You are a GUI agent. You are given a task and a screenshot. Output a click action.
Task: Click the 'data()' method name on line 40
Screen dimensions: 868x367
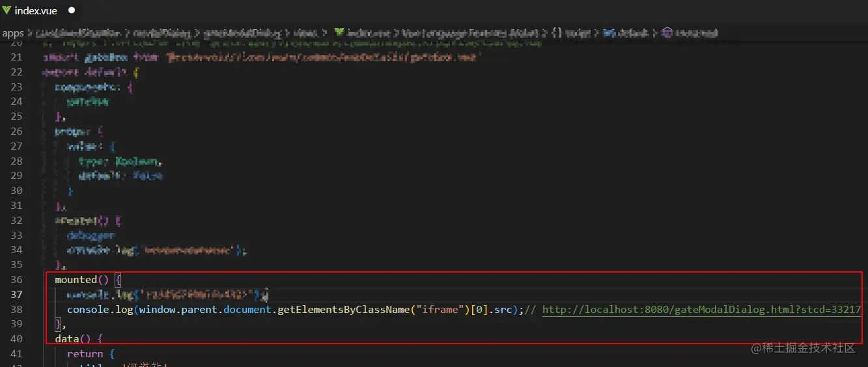(x=73, y=339)
